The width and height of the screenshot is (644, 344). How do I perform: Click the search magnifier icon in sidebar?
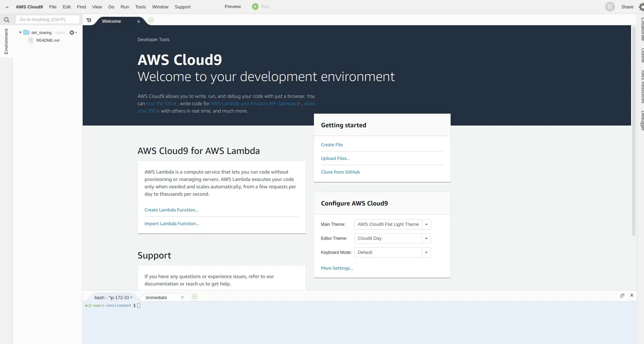(x=6, y=20)
